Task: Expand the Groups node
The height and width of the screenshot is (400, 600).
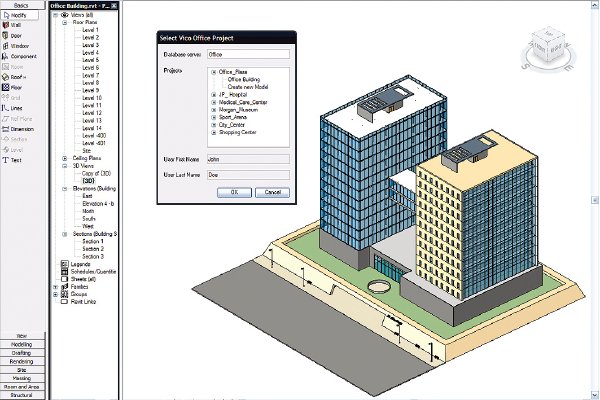Action: coord(55,294)
